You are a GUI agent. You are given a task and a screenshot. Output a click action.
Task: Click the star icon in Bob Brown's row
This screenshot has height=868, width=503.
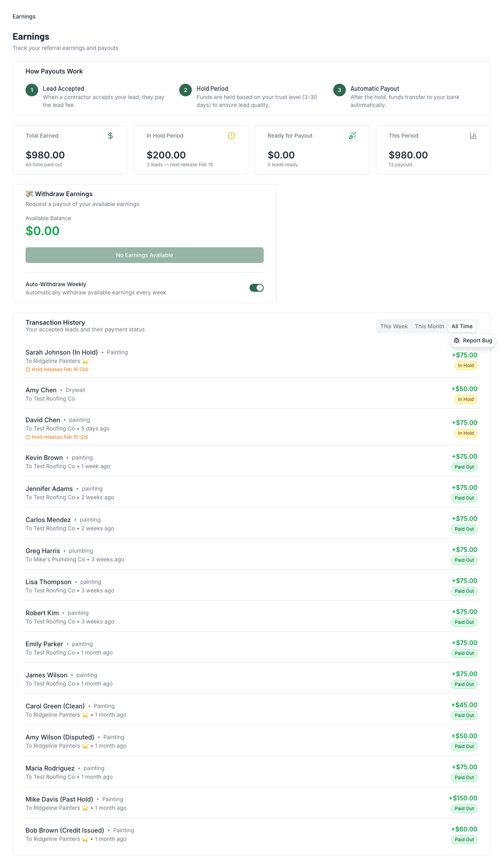pos(85,839)
